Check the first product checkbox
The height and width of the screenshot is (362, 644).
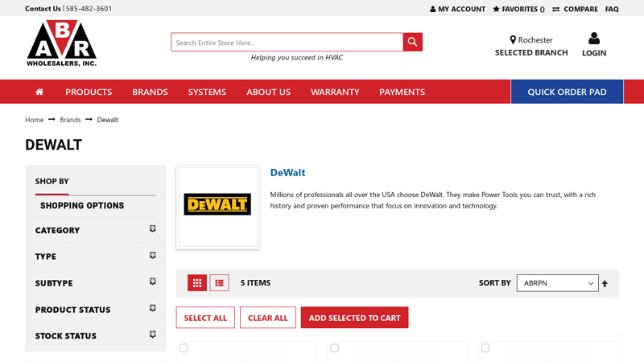(184, 348)
